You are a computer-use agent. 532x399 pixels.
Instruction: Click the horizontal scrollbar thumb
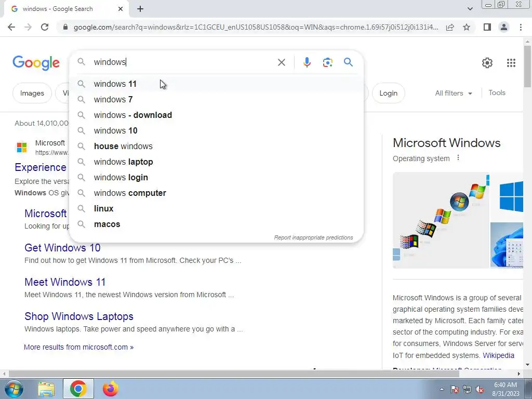(234, 374)
